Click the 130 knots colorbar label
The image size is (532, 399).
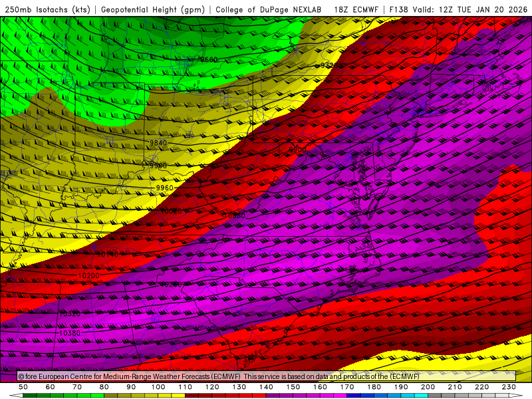coord(239,387)
